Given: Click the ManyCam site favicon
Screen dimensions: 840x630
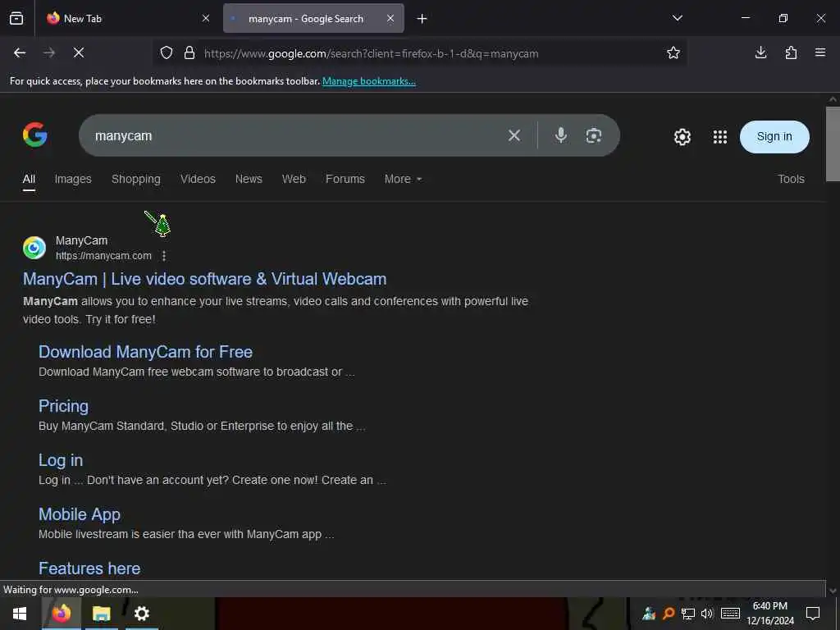Looking at the screenshot, I should [34, 248].
